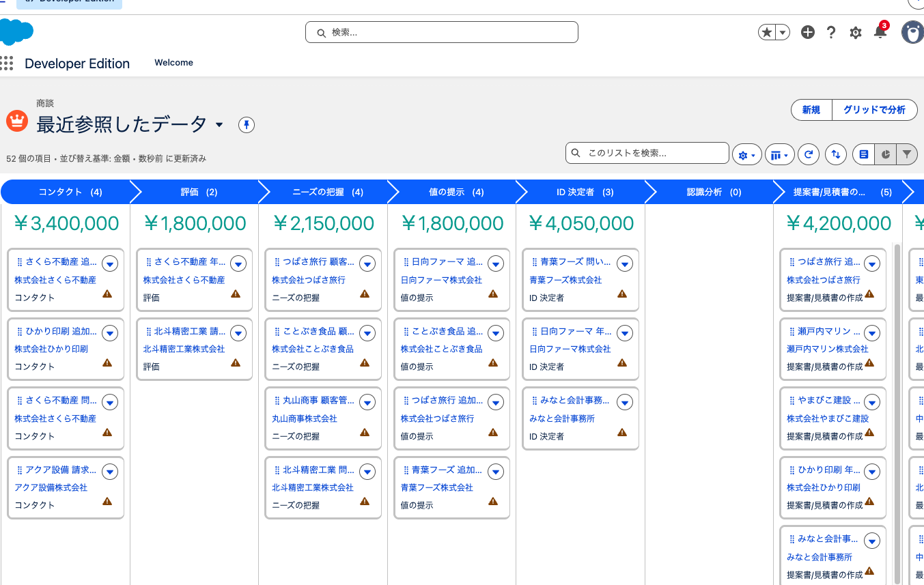The height and width of the screenshot is (585, 924).
Task: Select the コンタクト (4) stage header
Action: pyautogui.click(x=70, y=192)
